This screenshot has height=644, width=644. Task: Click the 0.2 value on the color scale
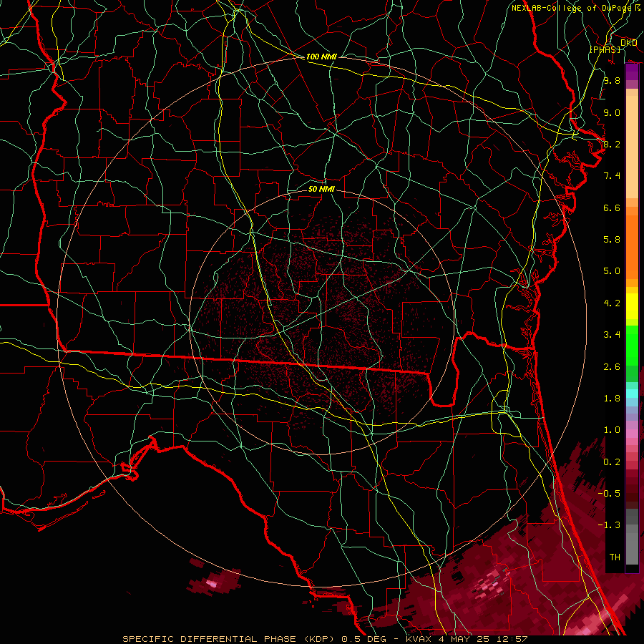pyautogui.click(x=612, y=462)
